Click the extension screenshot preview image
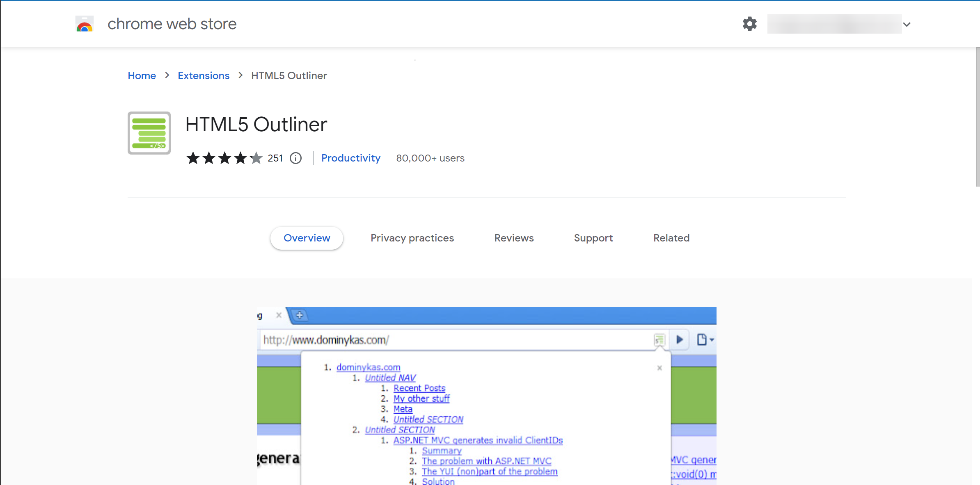Screen dimensions: 980x485 point(487,396)
